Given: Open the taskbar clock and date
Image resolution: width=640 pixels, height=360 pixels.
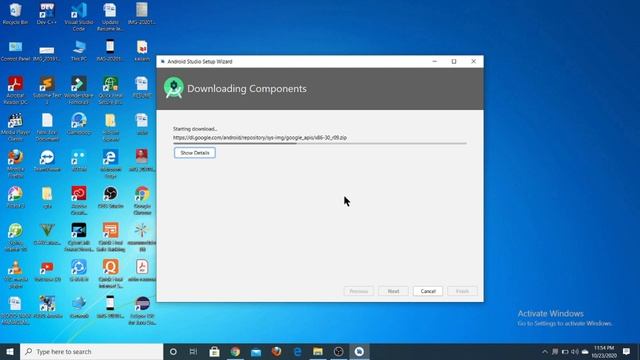Looking at the screenshot, I should (604, 351).
